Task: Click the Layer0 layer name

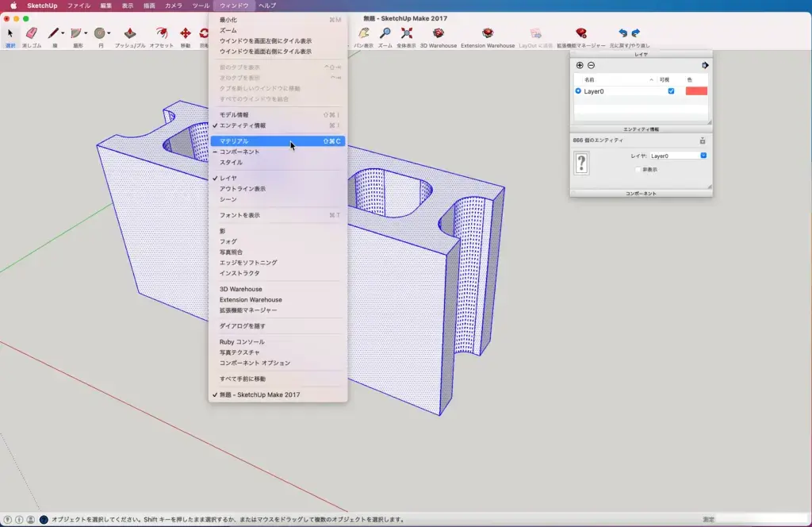Action: (594, 91)
